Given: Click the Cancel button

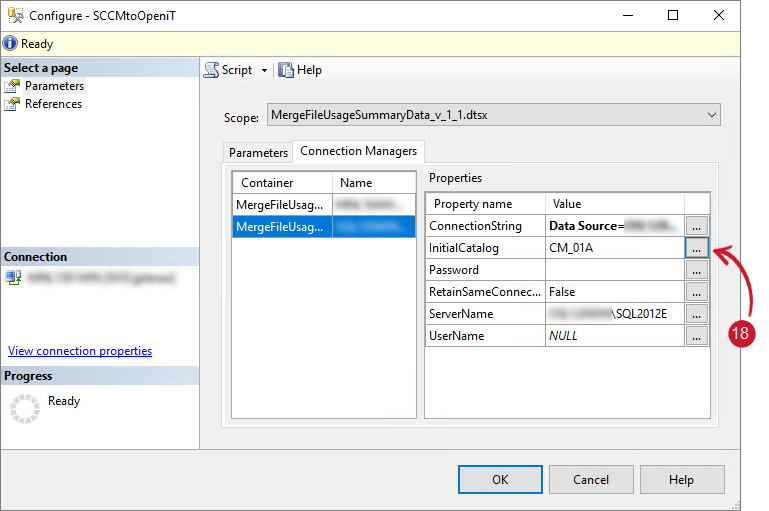Looking at the screenshot, I should click(591, 480).
